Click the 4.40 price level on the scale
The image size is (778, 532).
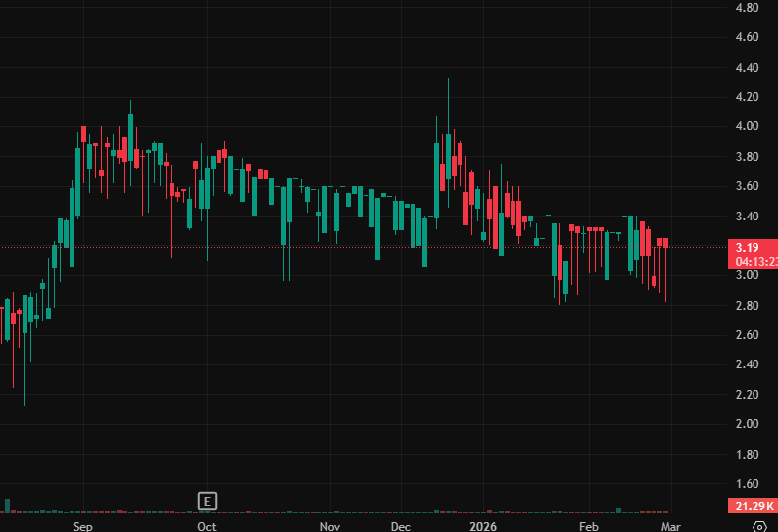tap(747, 67)
